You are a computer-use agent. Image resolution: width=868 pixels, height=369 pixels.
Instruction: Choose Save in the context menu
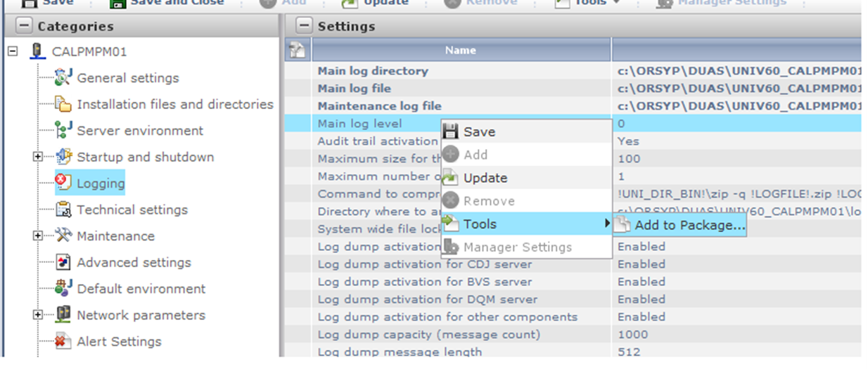(x=479, y=131)
